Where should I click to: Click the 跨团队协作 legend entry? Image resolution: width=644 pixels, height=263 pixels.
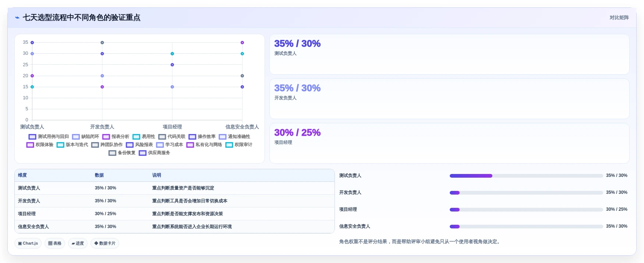[107, 145]
